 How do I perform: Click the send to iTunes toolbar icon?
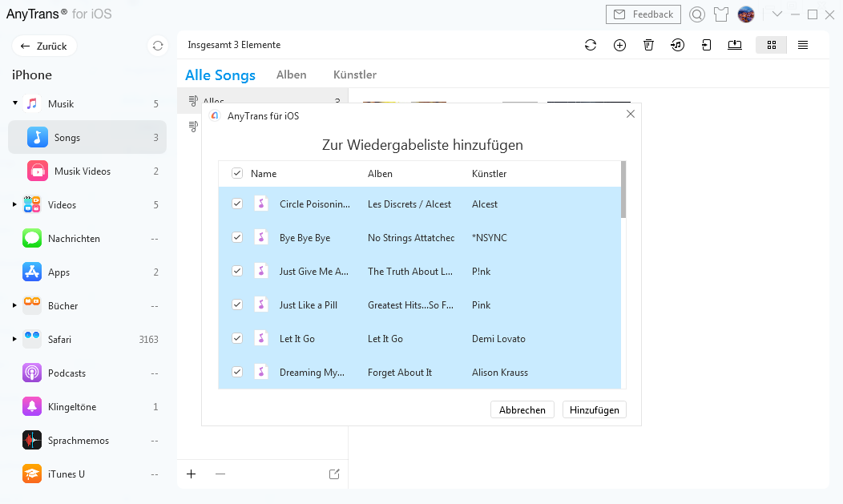(x=677, y=46)
